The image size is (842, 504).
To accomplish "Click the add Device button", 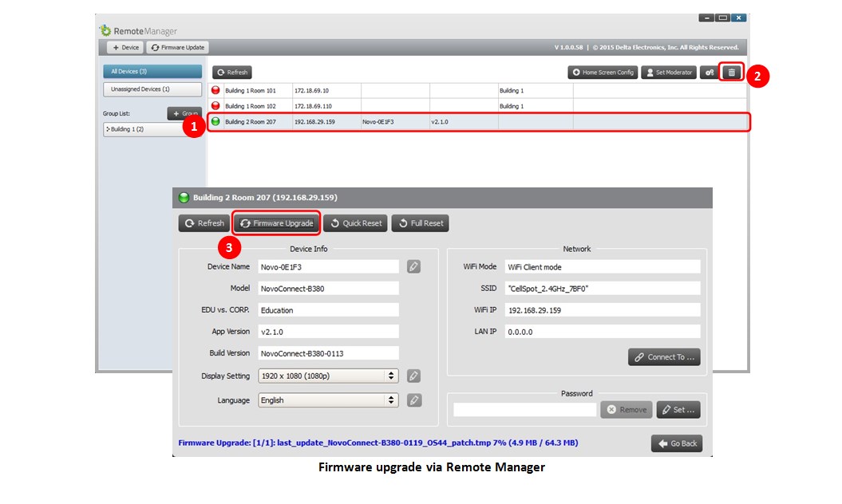I will pyautogui.click(x=125, y=47).
